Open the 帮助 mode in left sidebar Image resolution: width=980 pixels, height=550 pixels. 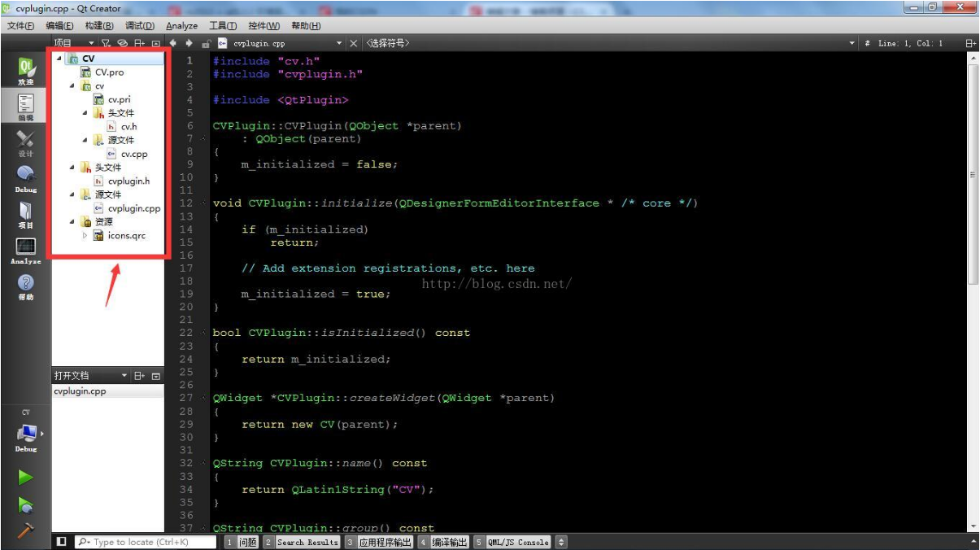[26, 286]
